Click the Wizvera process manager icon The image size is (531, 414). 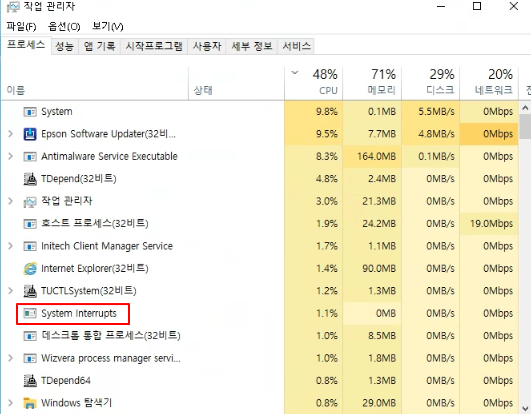pyautogui.click(x=30, y=358)
